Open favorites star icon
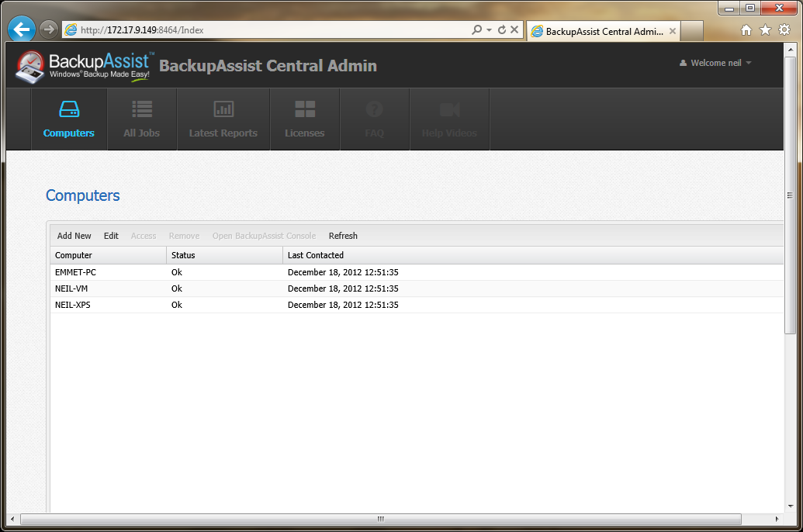 pyautogui.click(x=765, y=30)
